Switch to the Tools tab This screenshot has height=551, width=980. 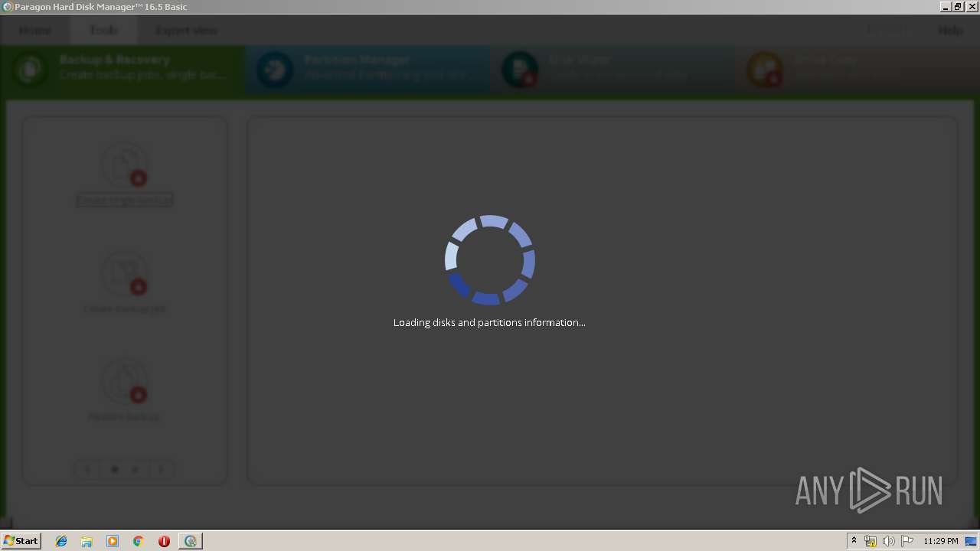[104, 31]
